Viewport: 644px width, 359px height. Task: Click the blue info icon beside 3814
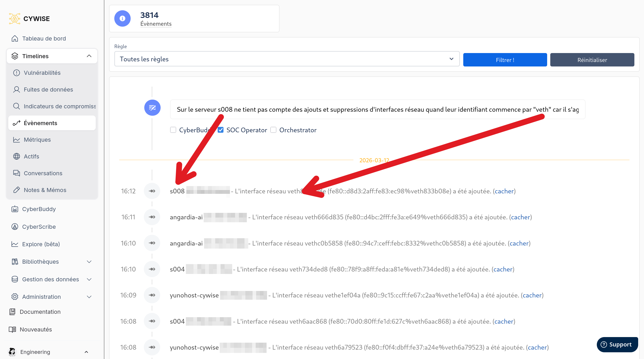122,19
